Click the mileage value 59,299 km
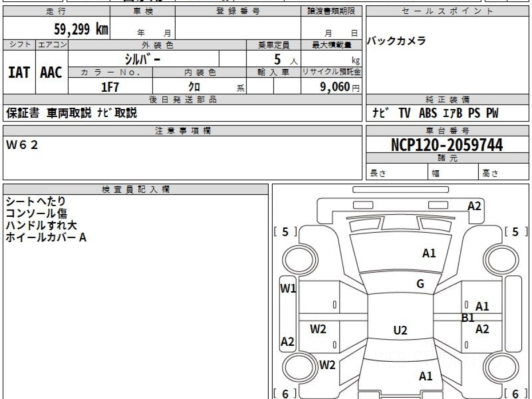 pyautogui.click(x=81, y=29)
